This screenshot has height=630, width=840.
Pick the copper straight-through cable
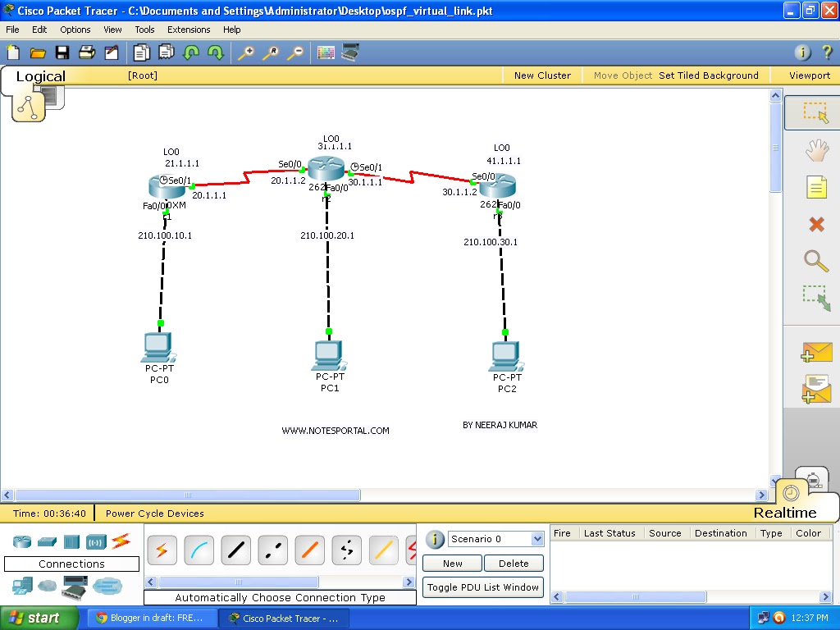click(x=235, y=550)
